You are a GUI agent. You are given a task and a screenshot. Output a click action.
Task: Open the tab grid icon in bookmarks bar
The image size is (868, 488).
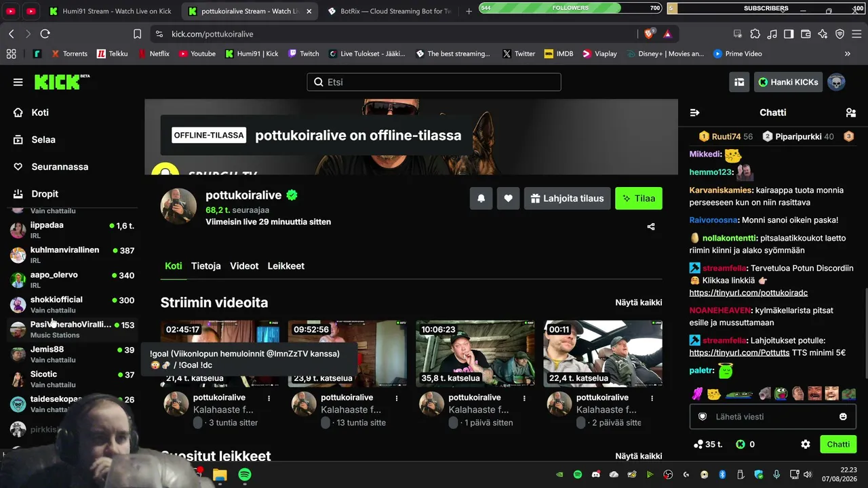(11, 54)
